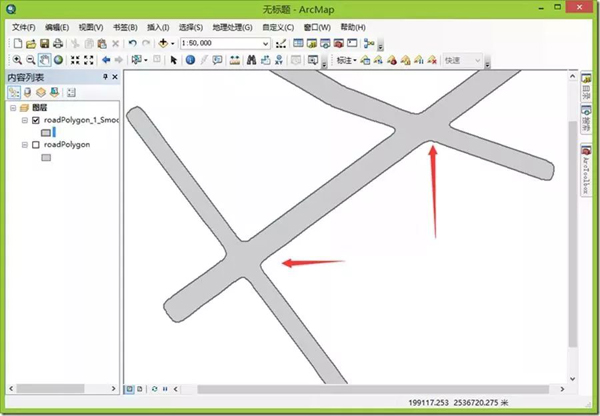Switch to List By Drawing Order view
Screen dimensions: 600x416
(14, 92)
